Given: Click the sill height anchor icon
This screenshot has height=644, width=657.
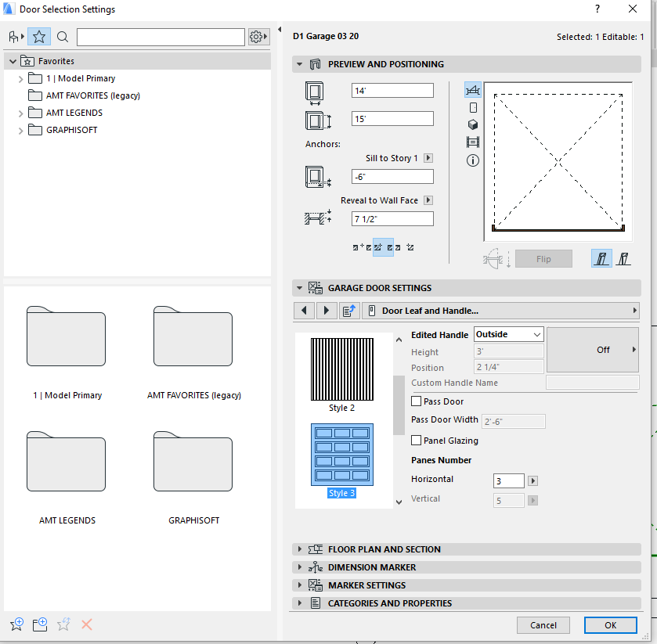Looking at the screenshot, I should (318, 177).
